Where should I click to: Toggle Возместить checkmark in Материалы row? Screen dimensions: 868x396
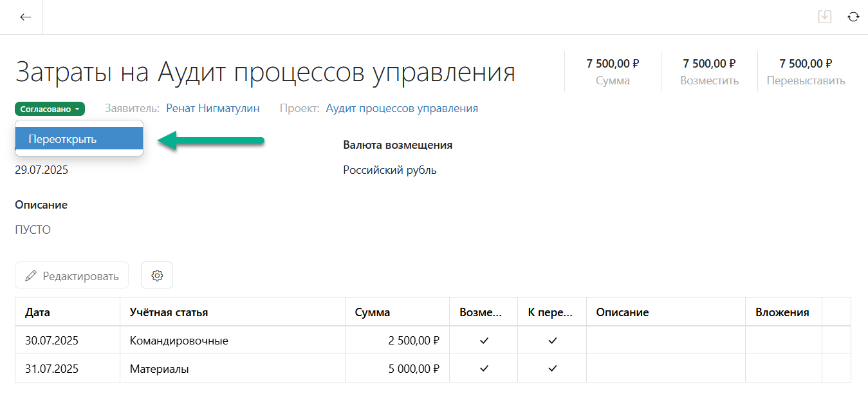point(484,368)
